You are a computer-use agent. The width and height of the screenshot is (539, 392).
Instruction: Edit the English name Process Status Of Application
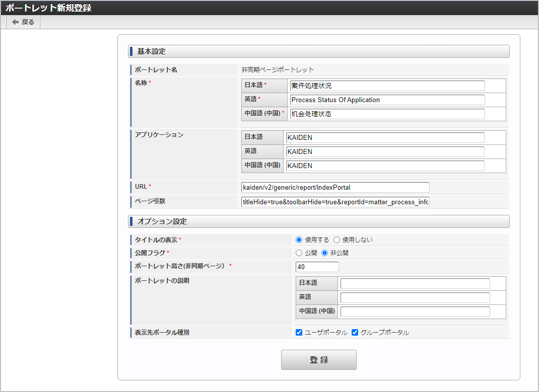387,100
